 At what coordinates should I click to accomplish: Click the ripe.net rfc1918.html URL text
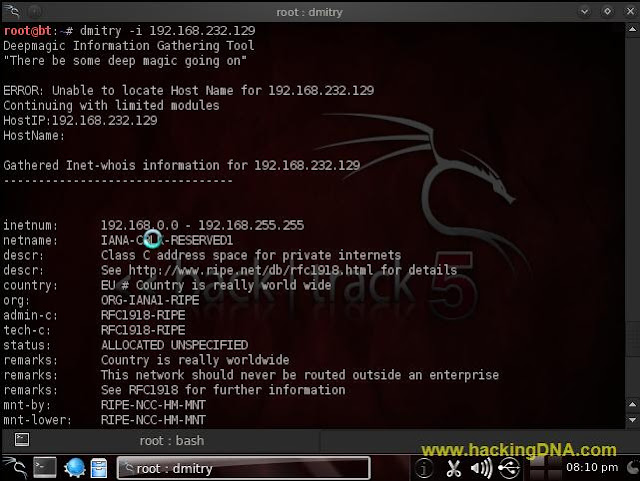coord(251,270)
